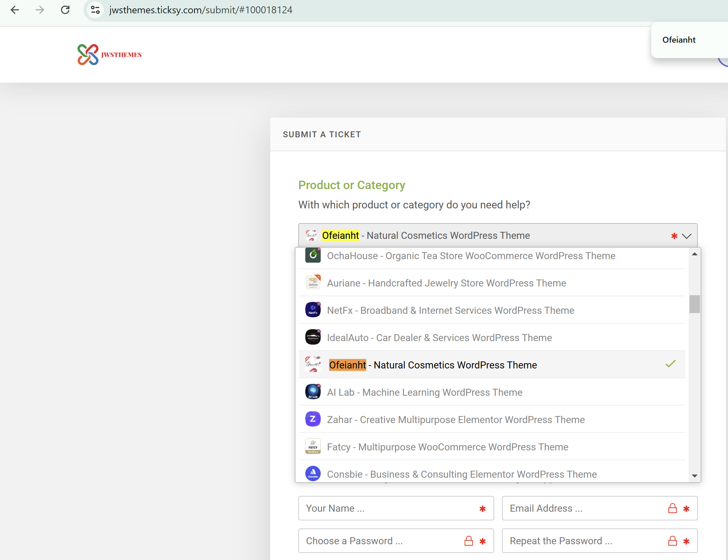Screen dimensions: 728x560
Task: Click the AI Lab product icon
Action: click(x=313, y=392)
